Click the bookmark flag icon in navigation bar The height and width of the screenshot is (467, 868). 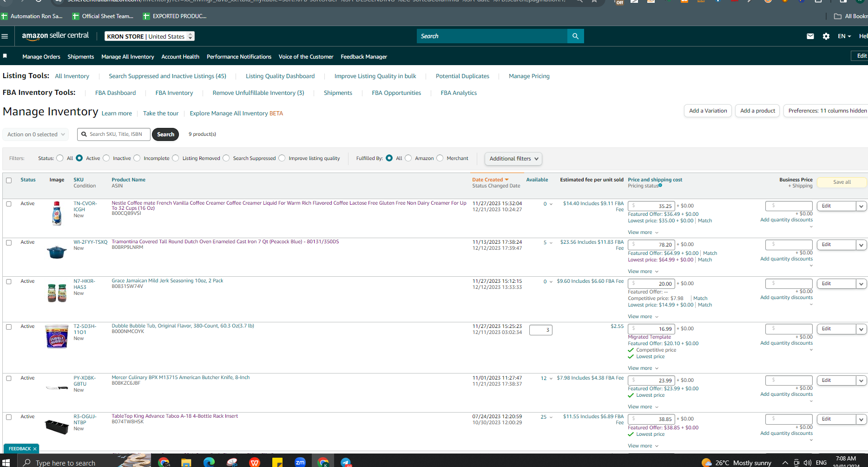click(5, 56)
